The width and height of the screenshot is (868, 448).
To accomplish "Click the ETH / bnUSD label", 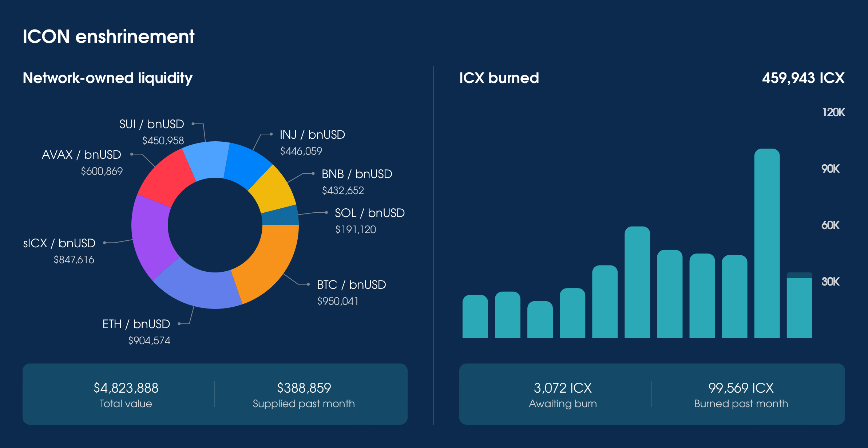I will tap(136, 324).
